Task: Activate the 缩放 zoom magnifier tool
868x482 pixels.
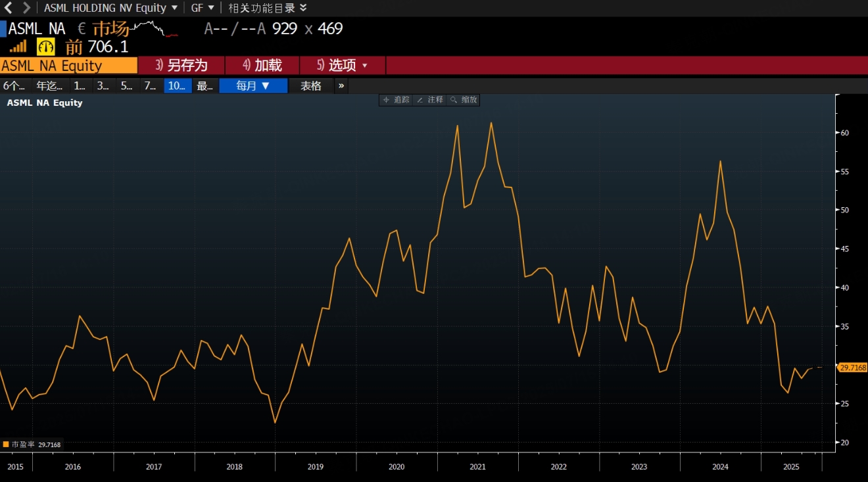Action: point(464,100)
